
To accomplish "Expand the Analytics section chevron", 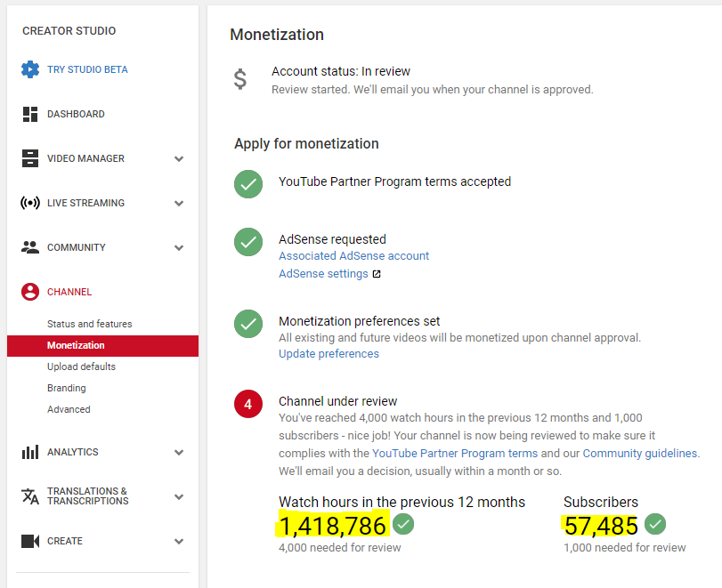I will pos(179,452).
